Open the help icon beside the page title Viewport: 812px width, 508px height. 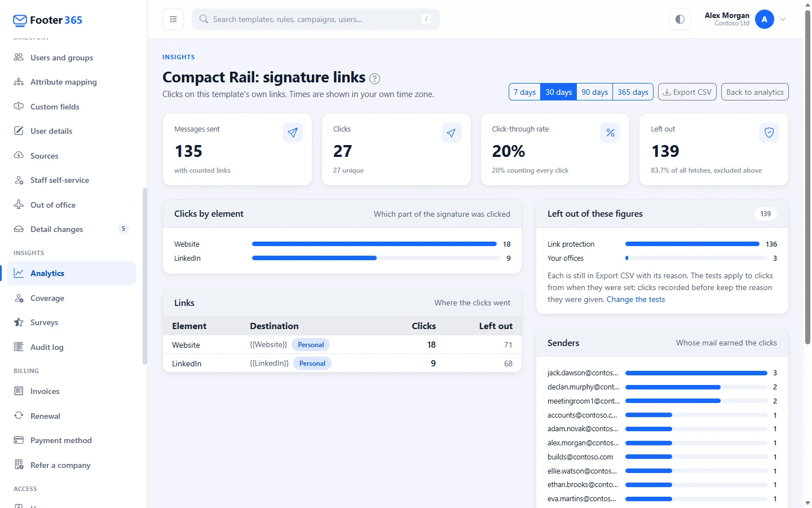pyautogui.click(x=374, y=78)
